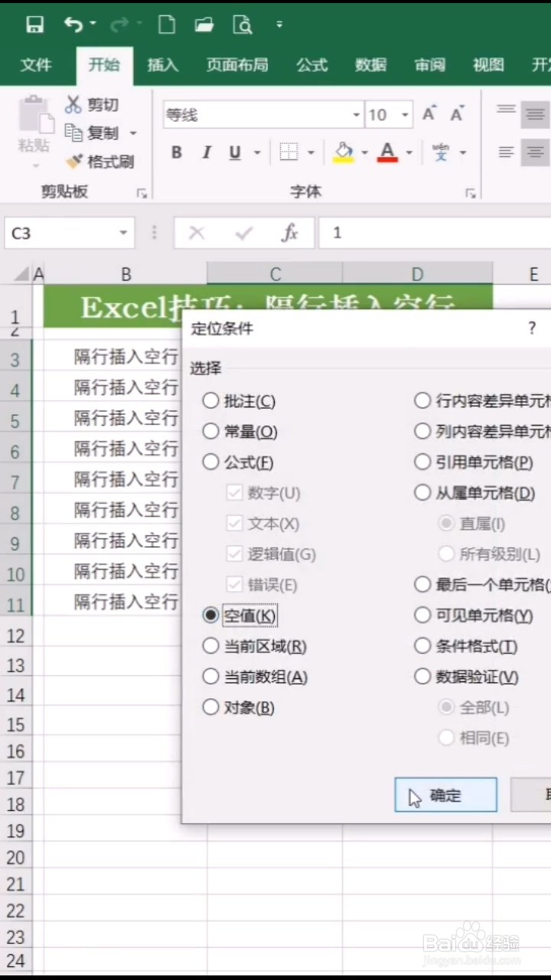Click the select-all corner triangle
Image resolution: width=551 pixels, height=980 pixels.
point(21,274)
